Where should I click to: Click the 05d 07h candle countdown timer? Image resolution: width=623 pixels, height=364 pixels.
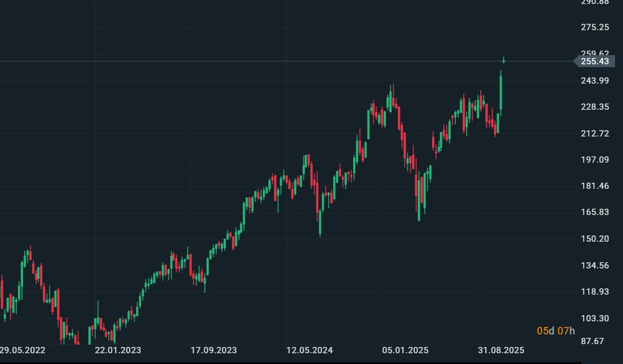pos(556,331)
